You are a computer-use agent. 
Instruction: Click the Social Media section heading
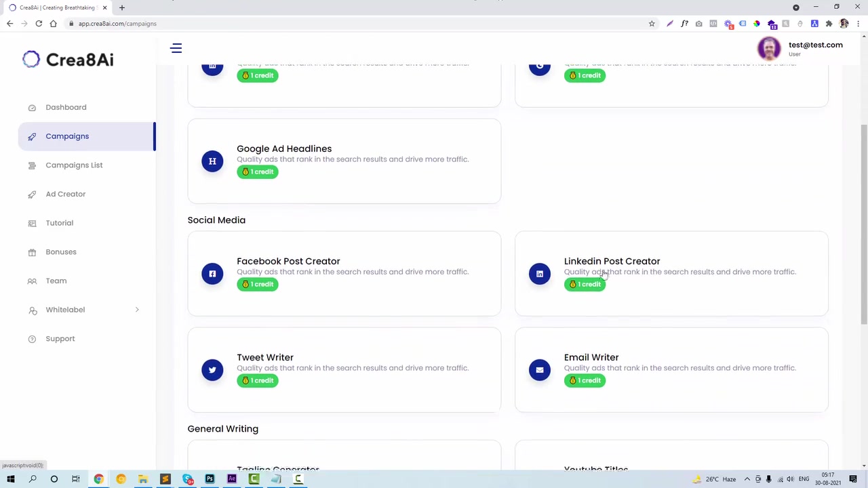point(216,220)
